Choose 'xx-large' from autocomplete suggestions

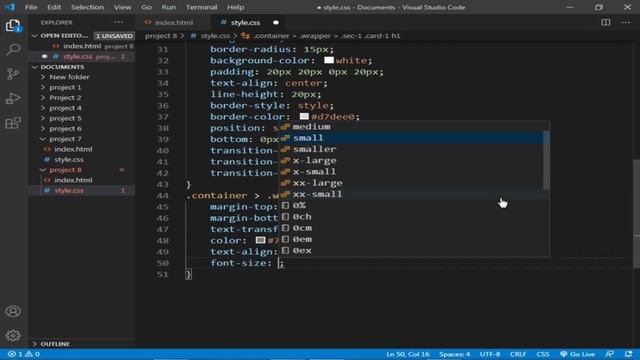pos(411,183)
